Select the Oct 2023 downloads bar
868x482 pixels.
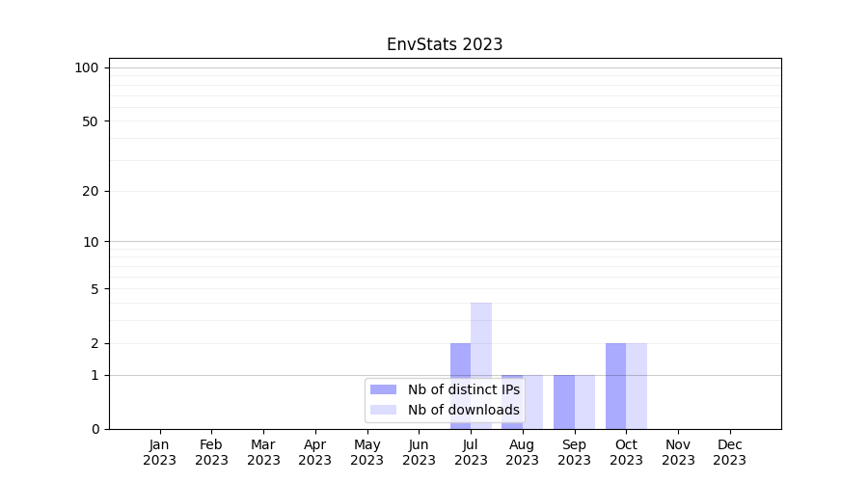coord(637,386)
